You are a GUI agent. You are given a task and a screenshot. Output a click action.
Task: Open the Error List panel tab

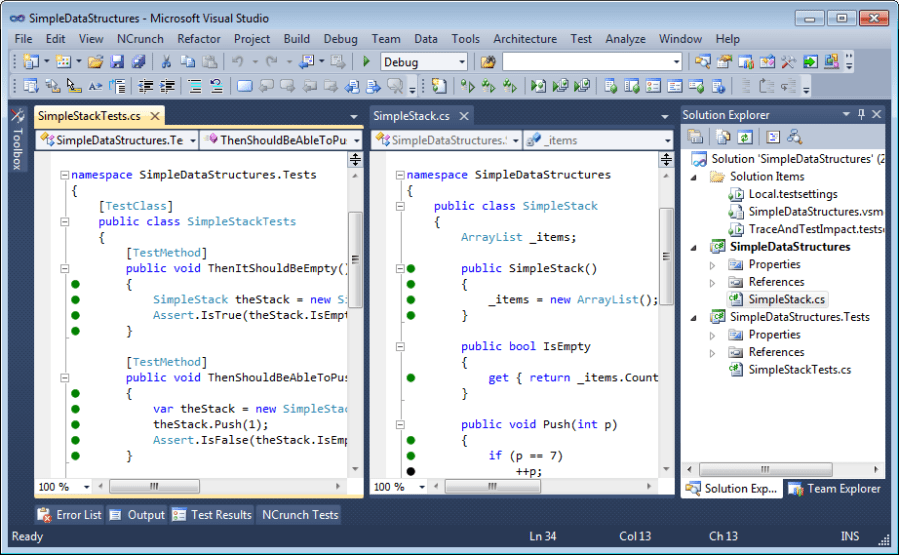pyautogui.click(x=69, y=515)
